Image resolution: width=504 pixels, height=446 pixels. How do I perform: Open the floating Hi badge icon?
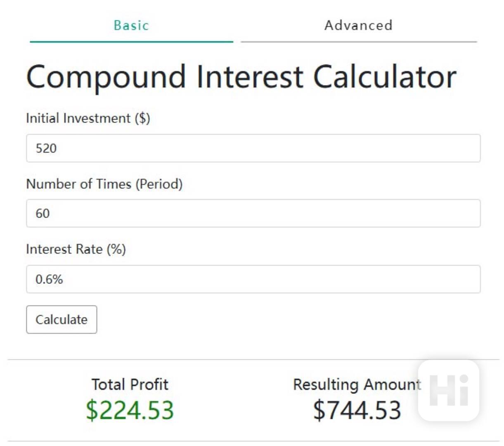pyautogui.click(x=449, y=390)
